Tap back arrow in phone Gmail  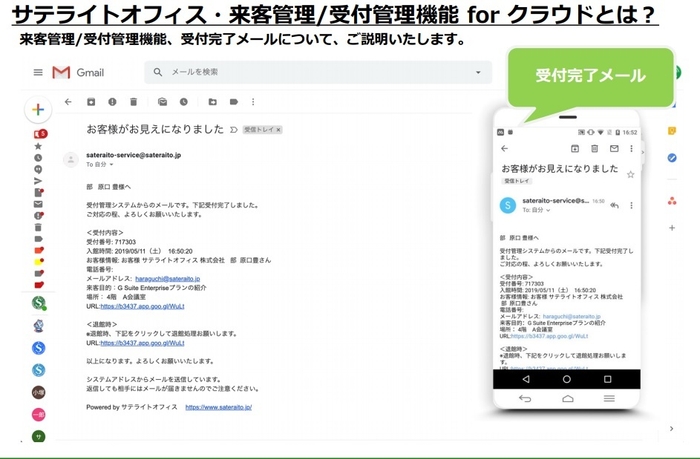coord(504,149)
